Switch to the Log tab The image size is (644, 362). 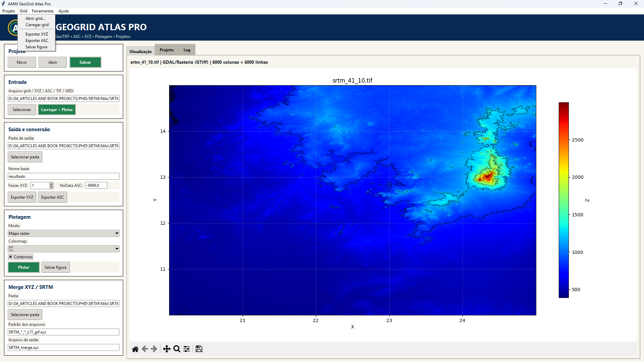pos(187,50)
